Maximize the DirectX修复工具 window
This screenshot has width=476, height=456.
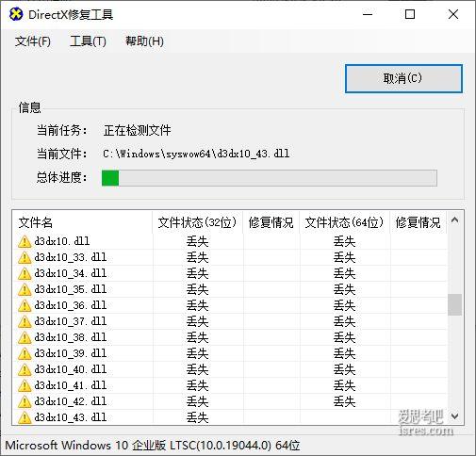[410, 14]
